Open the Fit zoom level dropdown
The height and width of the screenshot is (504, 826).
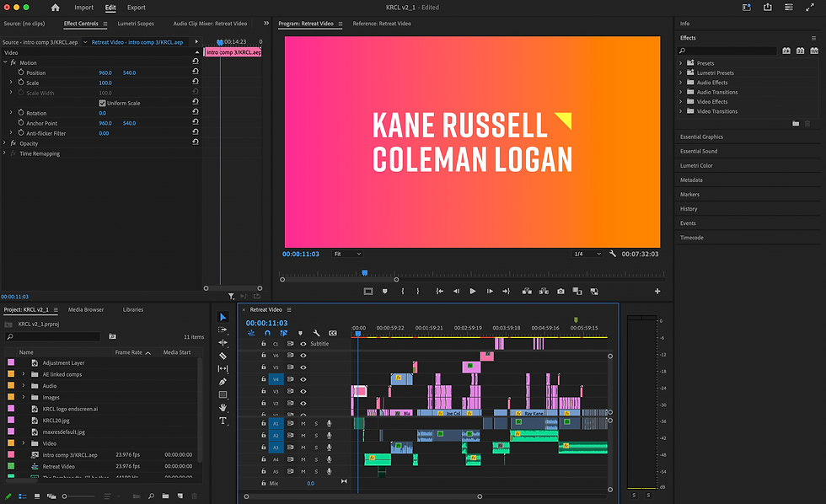pos(347,254)
